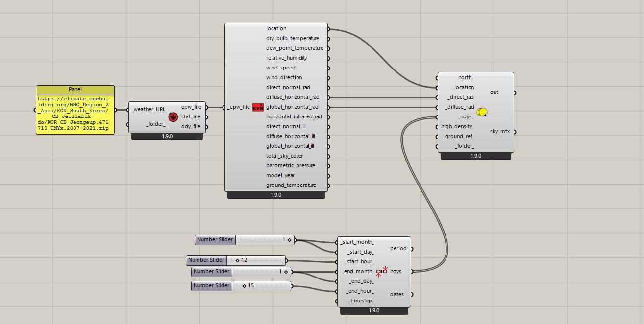The height and width of the screenshot is (324, 644).
Task: Click the Number Slider connected to _end_month_
Action: point(211,271)
